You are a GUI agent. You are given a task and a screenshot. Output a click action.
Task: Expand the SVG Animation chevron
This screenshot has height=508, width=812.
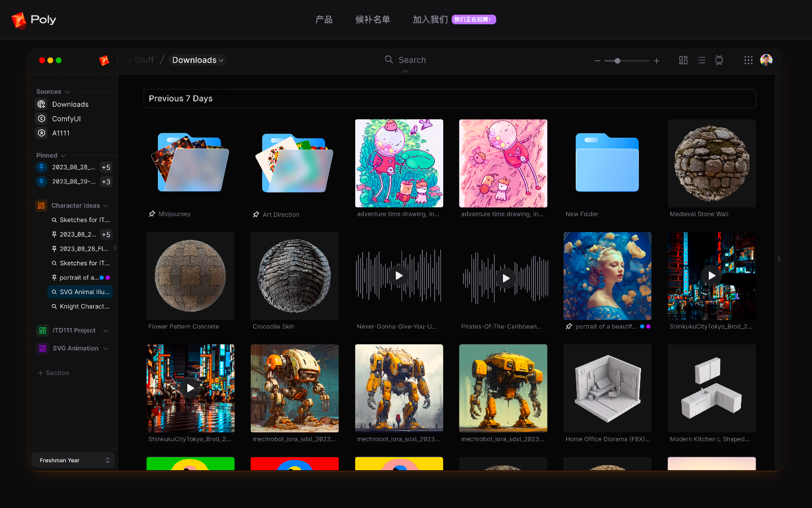(105, 349)
